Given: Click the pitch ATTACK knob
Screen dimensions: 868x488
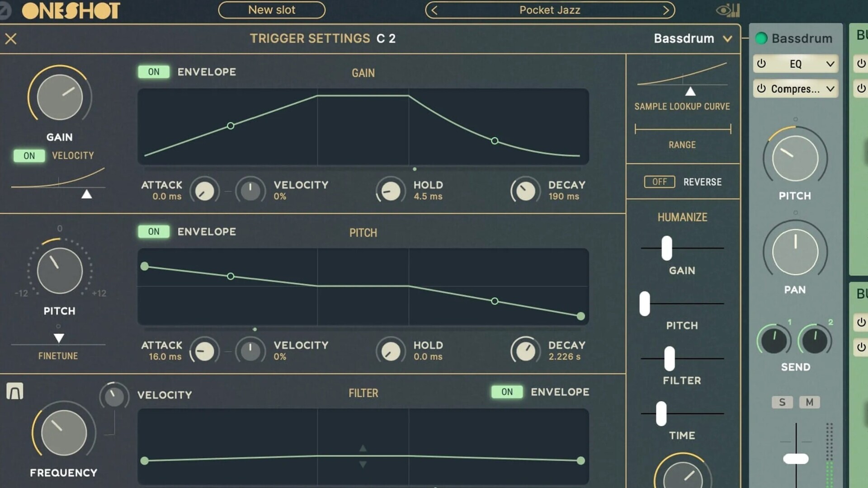Looking at the screenshot, I should [x=205, y=351].
